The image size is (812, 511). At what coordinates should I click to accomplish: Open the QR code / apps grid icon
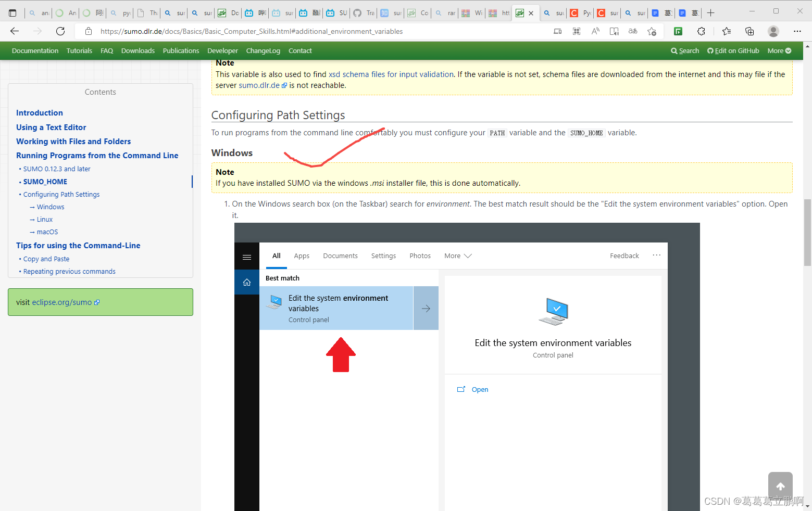[x=577, y=31]
